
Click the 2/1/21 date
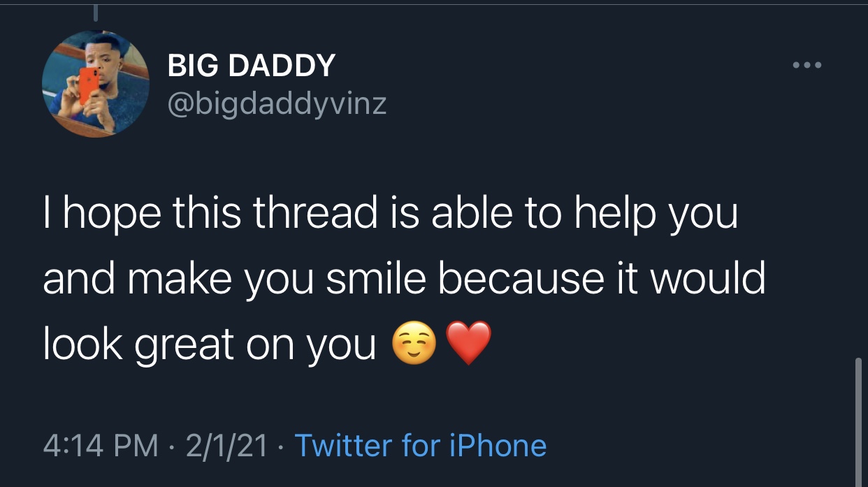pyautogui.click(x=226, y=445)
